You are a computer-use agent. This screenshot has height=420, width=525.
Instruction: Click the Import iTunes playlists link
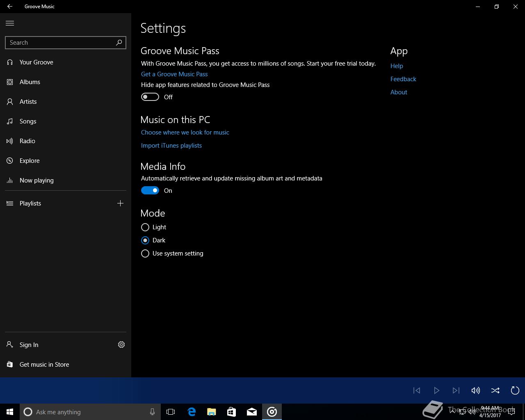tap(171, 146)
